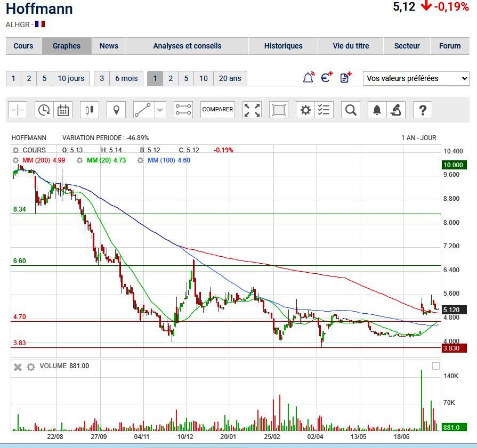Open the Vie du titre tab
This screenshot has width=477, height=448.
[x=351, y=46]
